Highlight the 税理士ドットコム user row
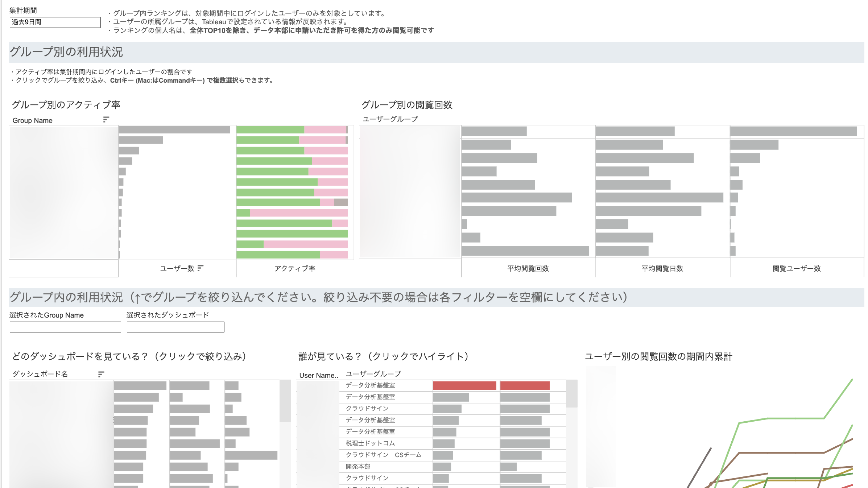This screenshot has height=488, width=868. 371,443
